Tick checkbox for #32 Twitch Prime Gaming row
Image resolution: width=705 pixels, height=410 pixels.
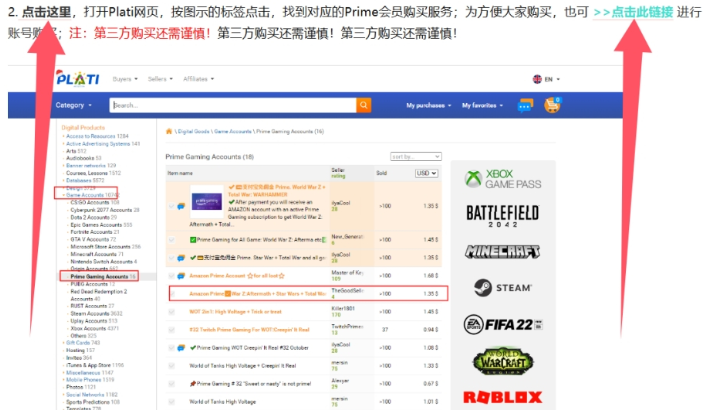(x=171, y=330)
